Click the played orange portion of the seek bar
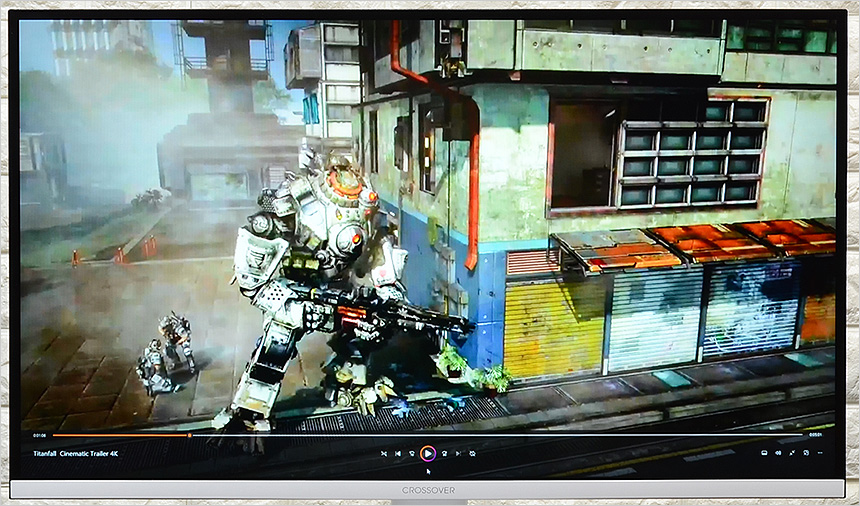The width and height of the screenshot is (860, 506). click(x=120, y=435)
